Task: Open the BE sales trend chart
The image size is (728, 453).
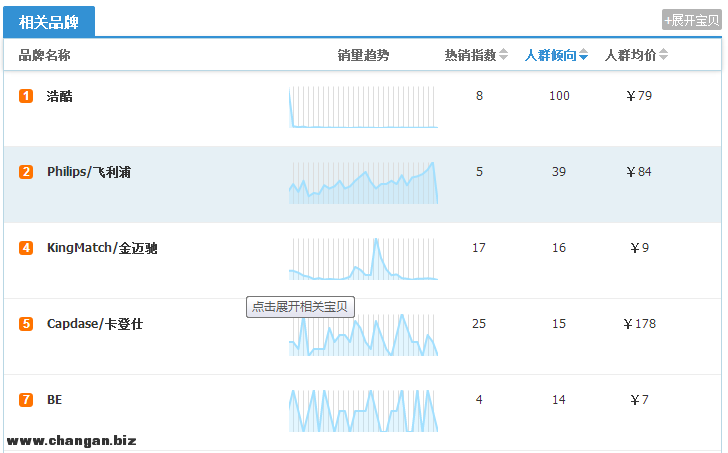Action: tap(363, 411)
